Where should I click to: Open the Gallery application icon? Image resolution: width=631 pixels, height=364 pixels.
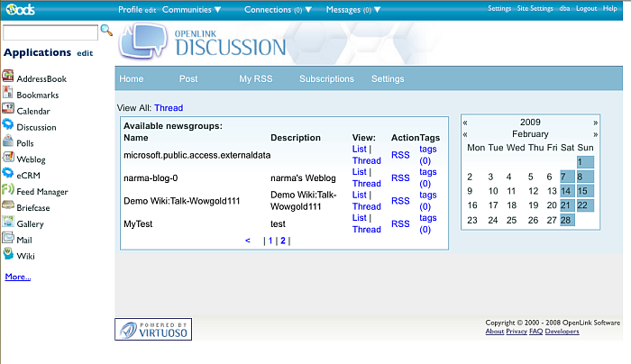coord(8,223)
